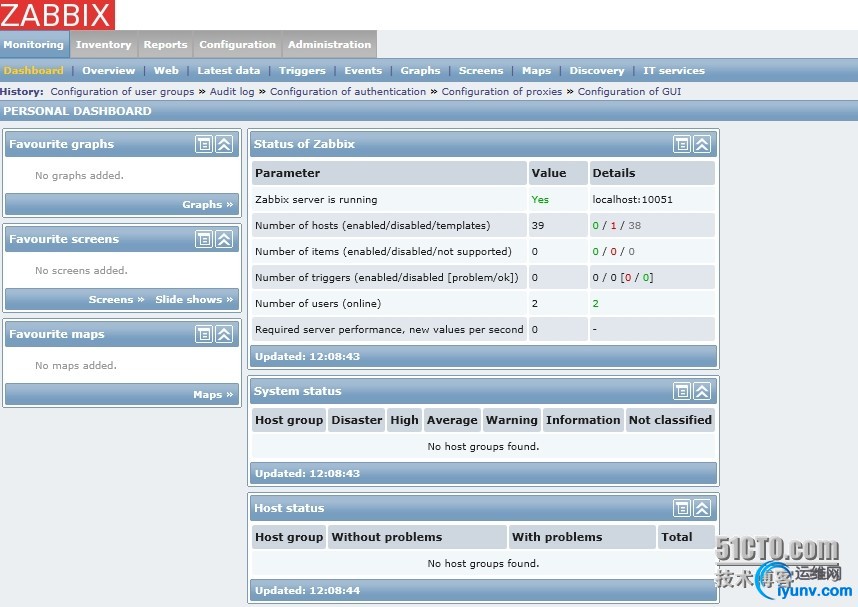Open the Discovery submenu item
858x607 pixels.
(x=597, y=71)
